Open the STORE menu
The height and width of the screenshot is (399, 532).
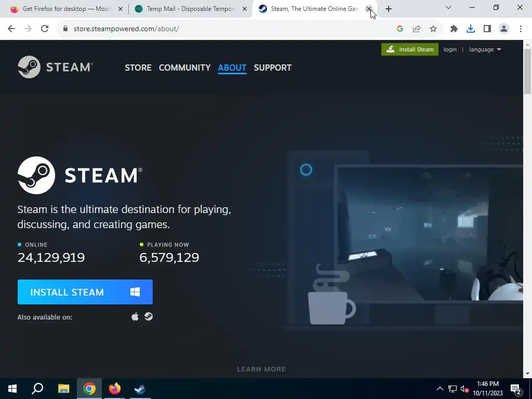click(138, 68)
